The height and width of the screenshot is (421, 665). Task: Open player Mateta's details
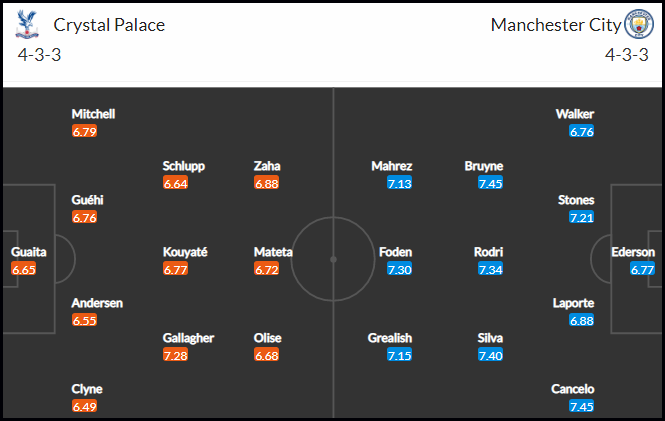[x=273, y=252]
